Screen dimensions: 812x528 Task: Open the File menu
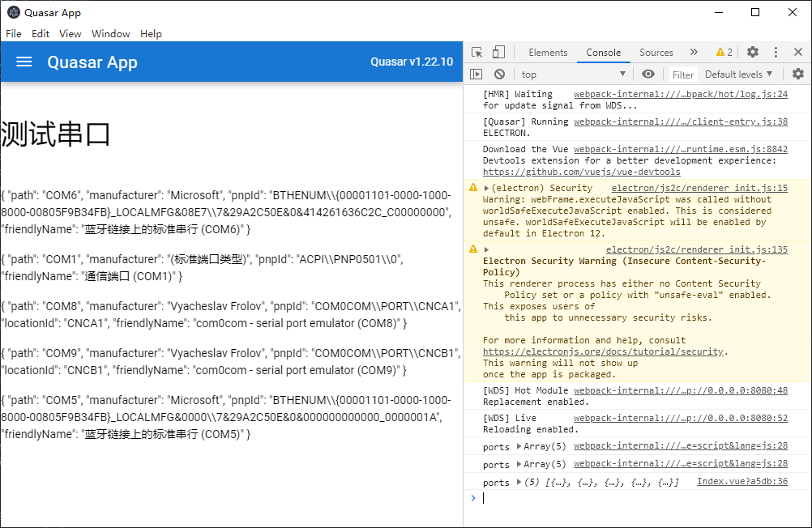pyautogui.click(x=14, y=34)
